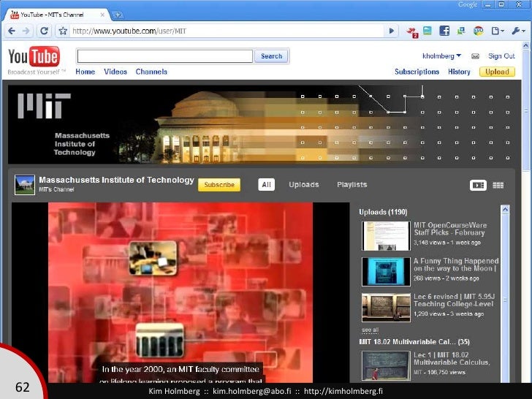Reload the page with the refresh icon
The width and height of the screenshot is (532, 399).
[x=44, y=31]
